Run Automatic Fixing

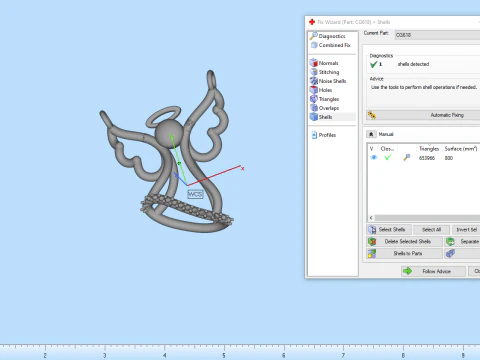423,115
